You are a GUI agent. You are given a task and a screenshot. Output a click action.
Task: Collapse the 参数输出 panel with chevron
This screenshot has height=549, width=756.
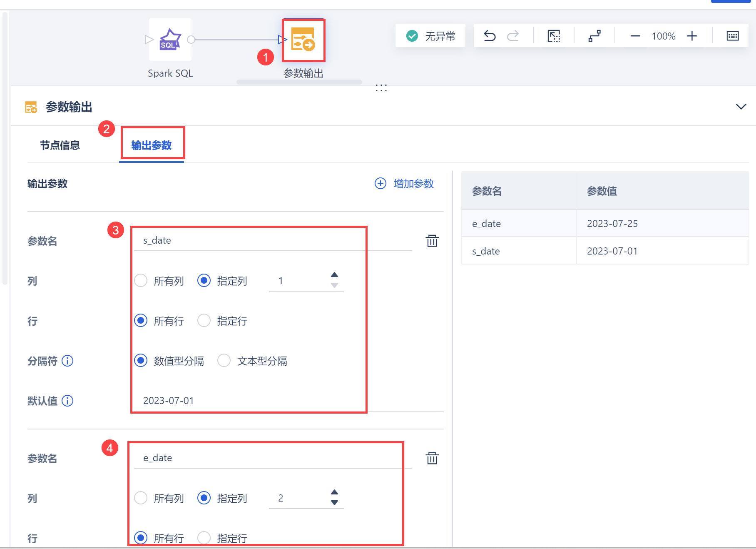(x=741, y=107)
